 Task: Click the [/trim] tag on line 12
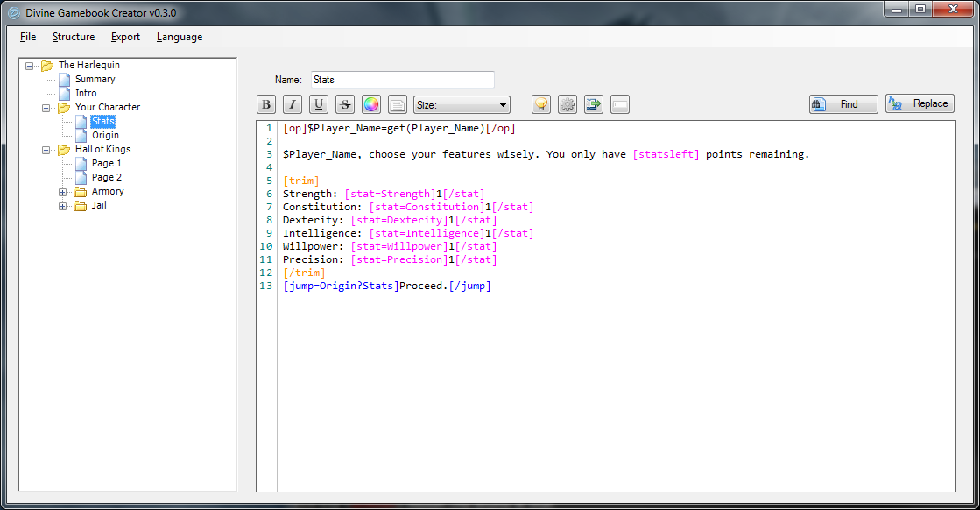click(x=304, y=273)
